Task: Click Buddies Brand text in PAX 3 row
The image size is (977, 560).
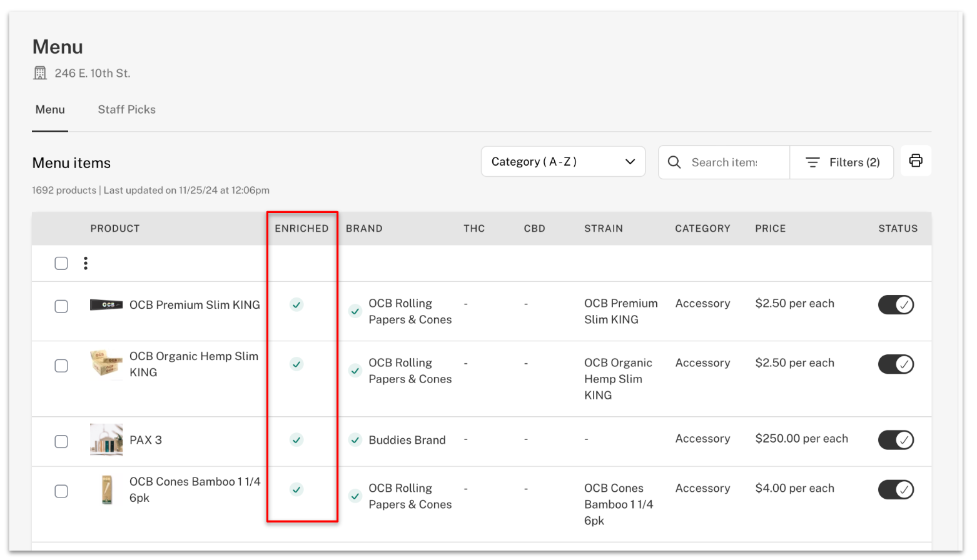Action: [x=407, y=440]
